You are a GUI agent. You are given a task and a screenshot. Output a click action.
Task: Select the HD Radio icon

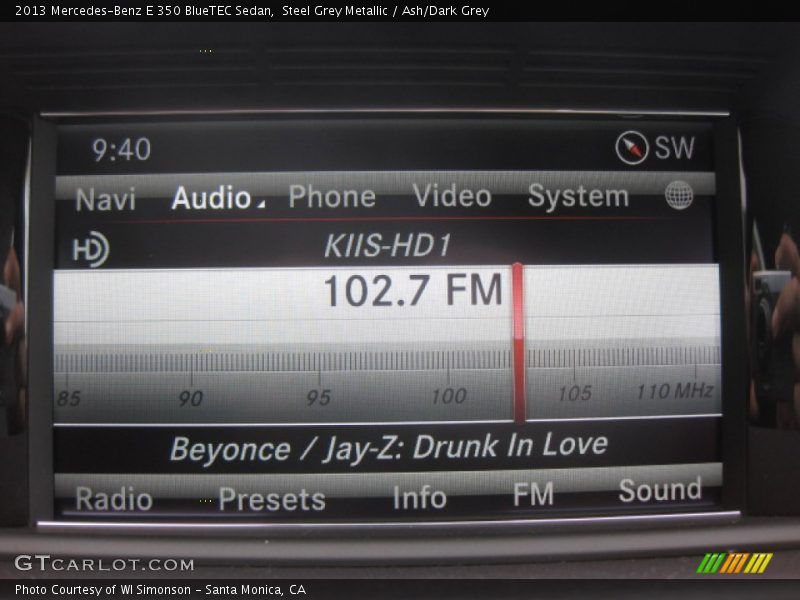[x=91, y=249]
